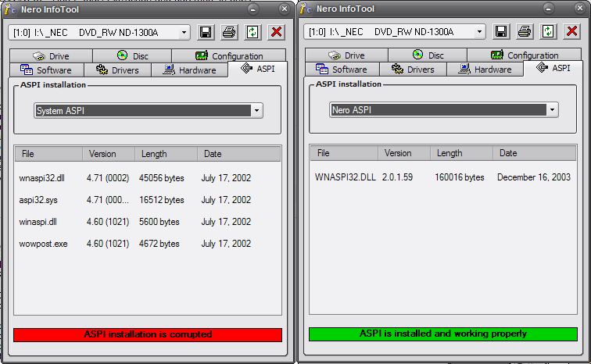This screenshot has height=364, width=591.
Task: Click Save icon in right InfoTool window
Action: click(501, 31)
